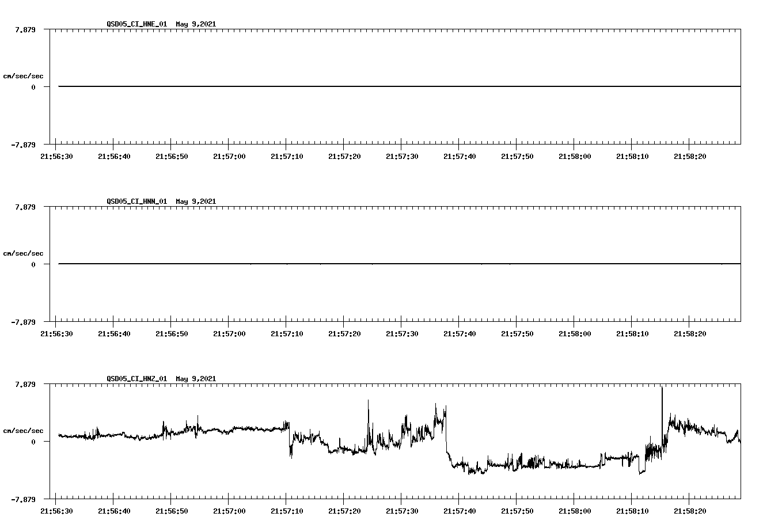Click cm/sec/sec unit label on HNZ chart

pyautogui.click(x=23, y=431)
